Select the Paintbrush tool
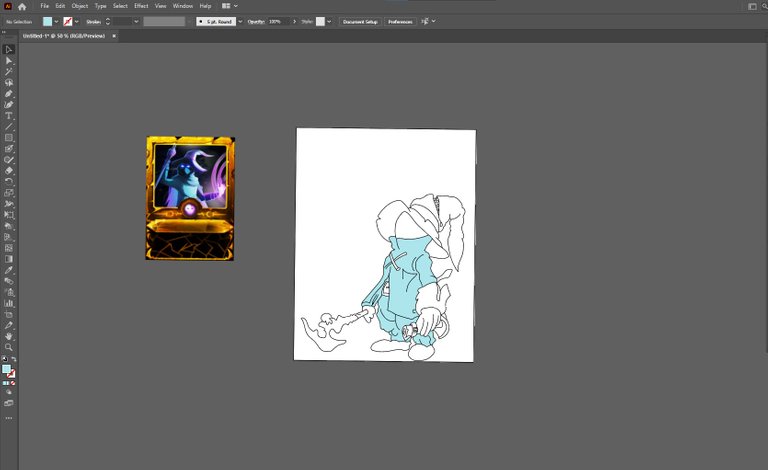768x470 pixels. [x=9, y=148]
